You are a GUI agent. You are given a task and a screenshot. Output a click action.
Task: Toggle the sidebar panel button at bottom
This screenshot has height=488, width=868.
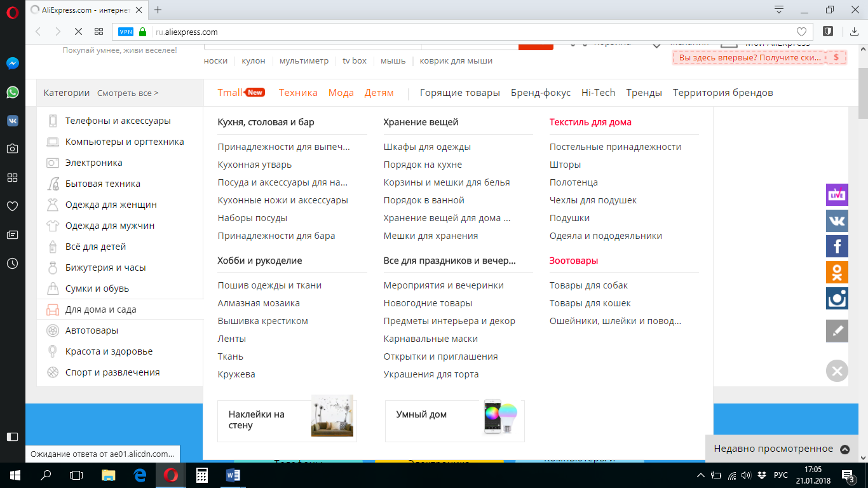[x=13, y=437]
